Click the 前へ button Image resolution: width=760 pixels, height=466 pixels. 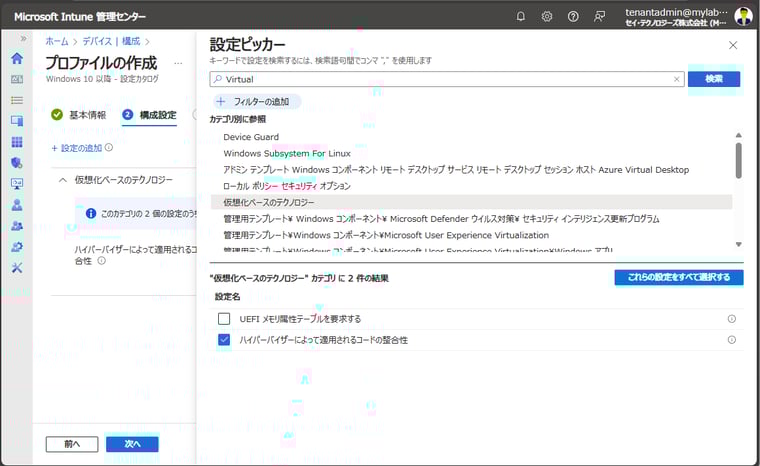(x=72, y=444)
